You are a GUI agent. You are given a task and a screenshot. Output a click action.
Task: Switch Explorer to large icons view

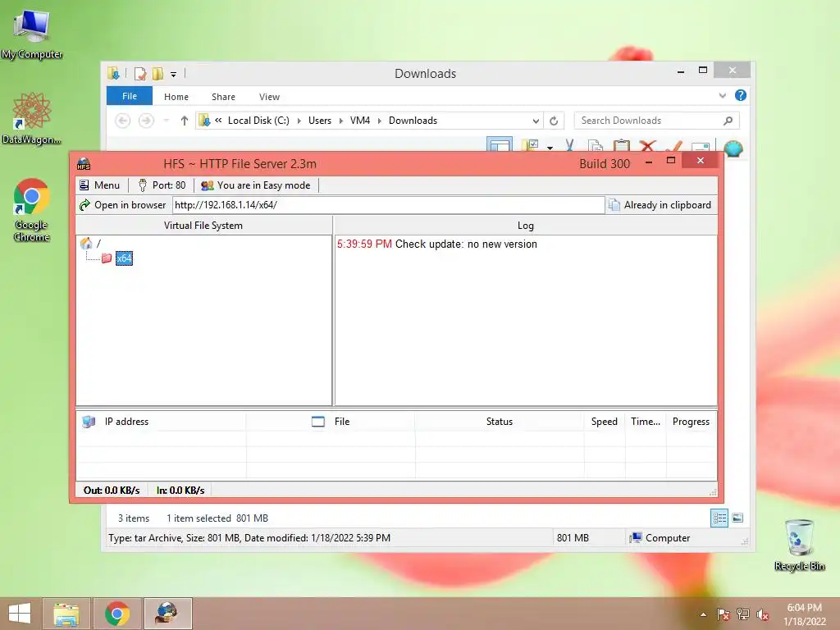click(737, 518)
